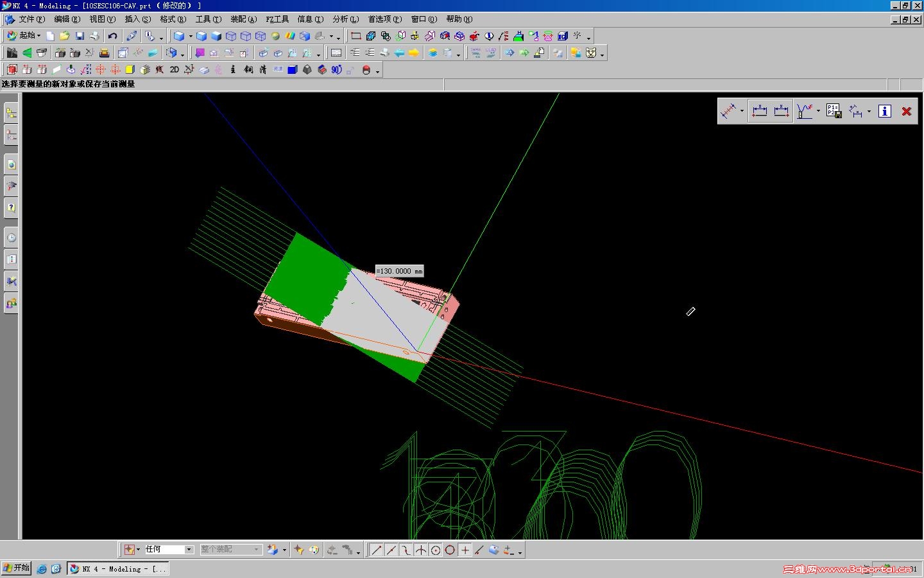Open the 视图 (View) menu

102,19
